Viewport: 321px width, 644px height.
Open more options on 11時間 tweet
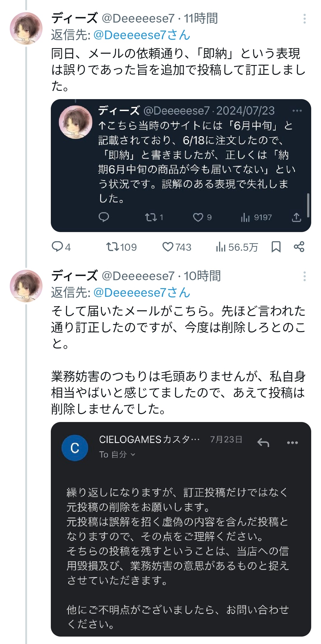tap(304, 19)
